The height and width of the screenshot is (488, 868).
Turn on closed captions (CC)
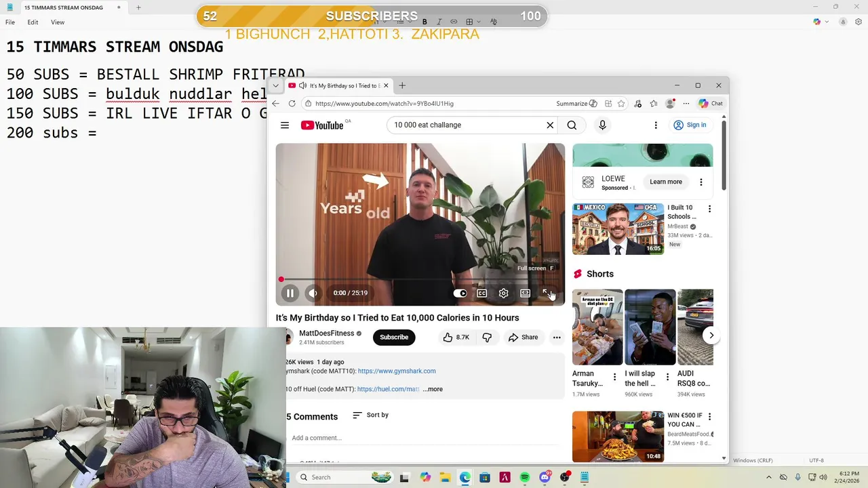481,293
